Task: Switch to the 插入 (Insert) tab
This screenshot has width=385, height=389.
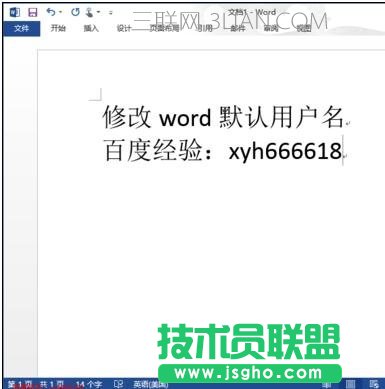Action: click(x=91, y=28)
